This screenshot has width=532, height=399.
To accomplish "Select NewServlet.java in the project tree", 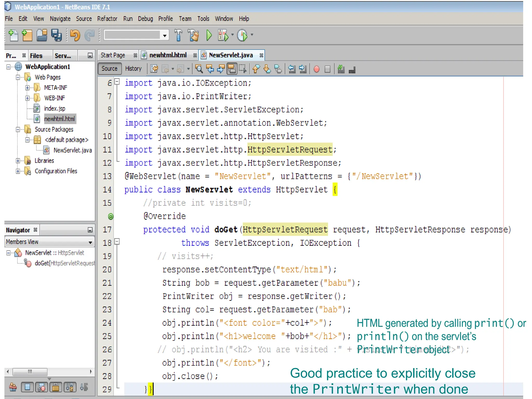I will coord(72,150).
